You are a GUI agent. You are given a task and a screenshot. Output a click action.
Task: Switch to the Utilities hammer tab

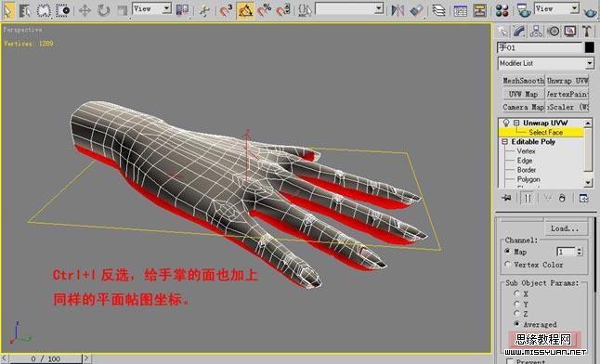587,31
